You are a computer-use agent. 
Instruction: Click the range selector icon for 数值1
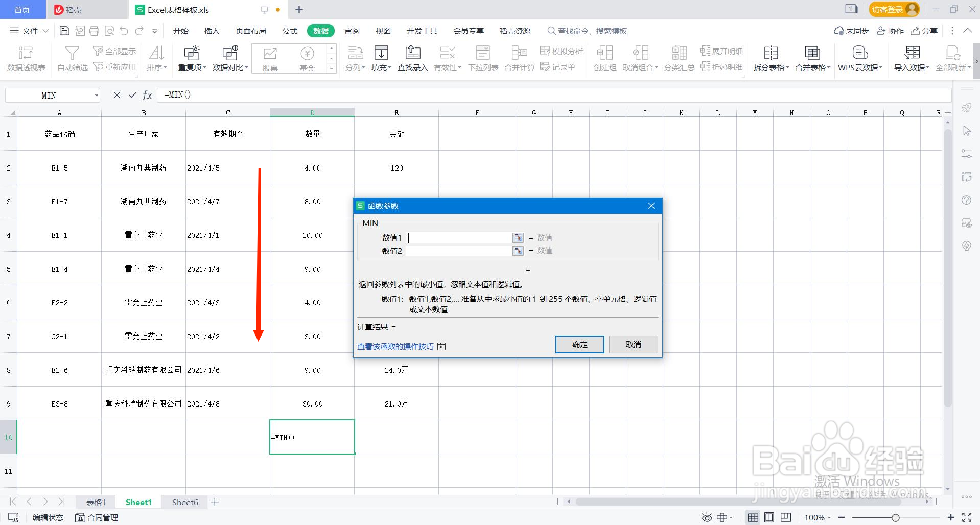coord(518,237)
